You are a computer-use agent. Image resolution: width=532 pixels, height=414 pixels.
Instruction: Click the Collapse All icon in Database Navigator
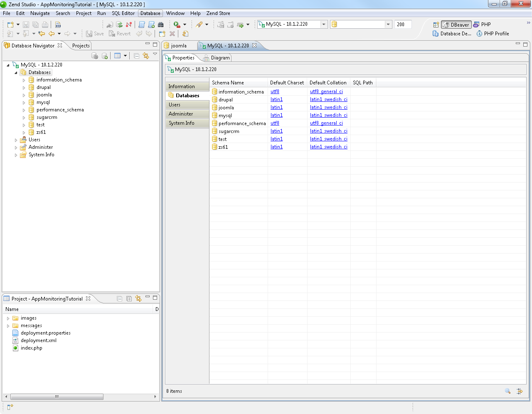[x=136, y=56]
